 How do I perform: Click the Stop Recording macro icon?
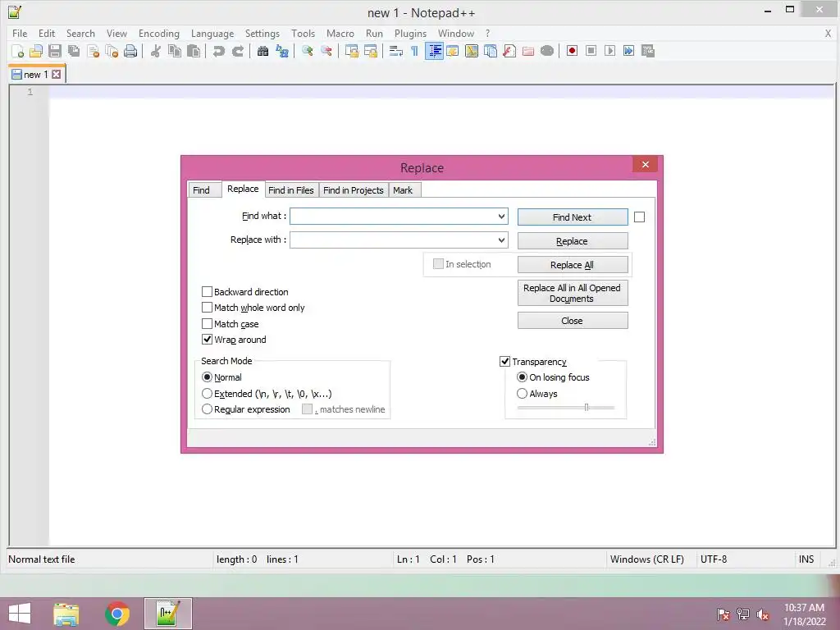click(591, 51)
